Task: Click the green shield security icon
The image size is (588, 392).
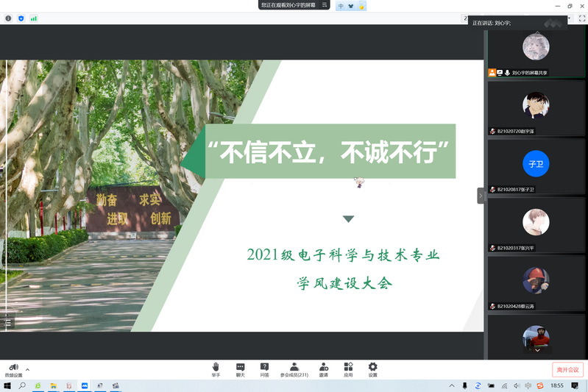Action: [x=21, y=18]
